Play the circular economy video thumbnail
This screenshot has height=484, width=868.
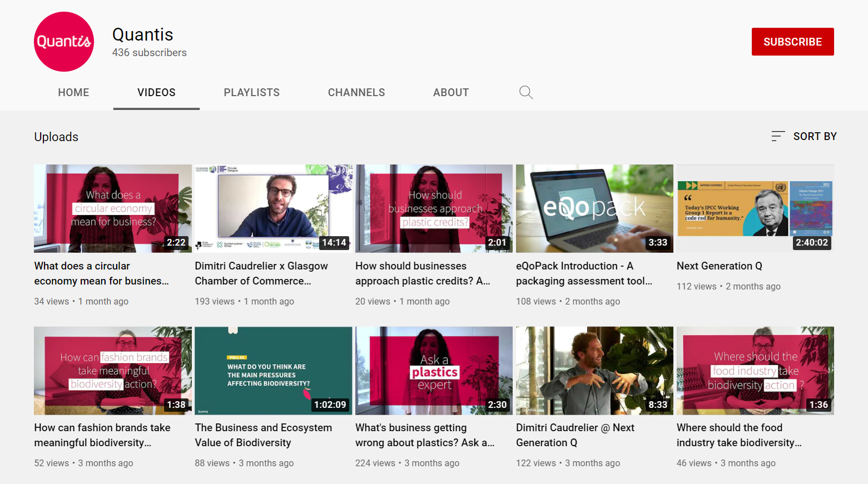[x=113, y=208]
